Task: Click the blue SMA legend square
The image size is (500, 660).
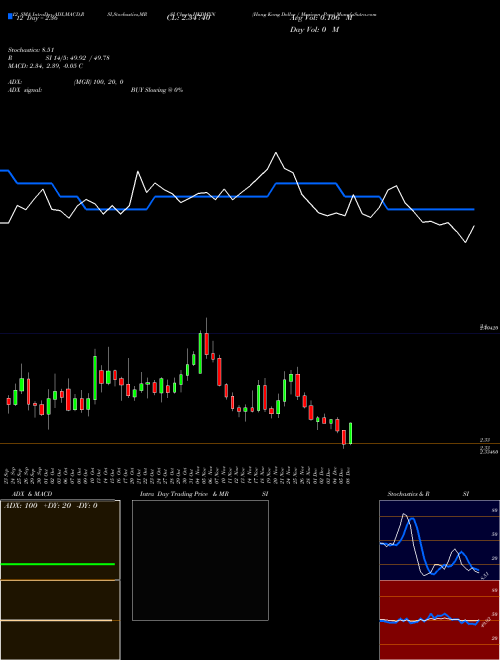Action: (10, 16)
